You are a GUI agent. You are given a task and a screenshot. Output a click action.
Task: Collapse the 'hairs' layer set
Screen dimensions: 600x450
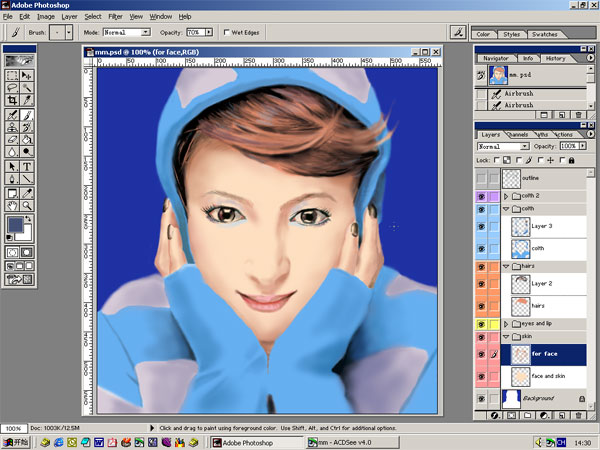coord(506,266)
